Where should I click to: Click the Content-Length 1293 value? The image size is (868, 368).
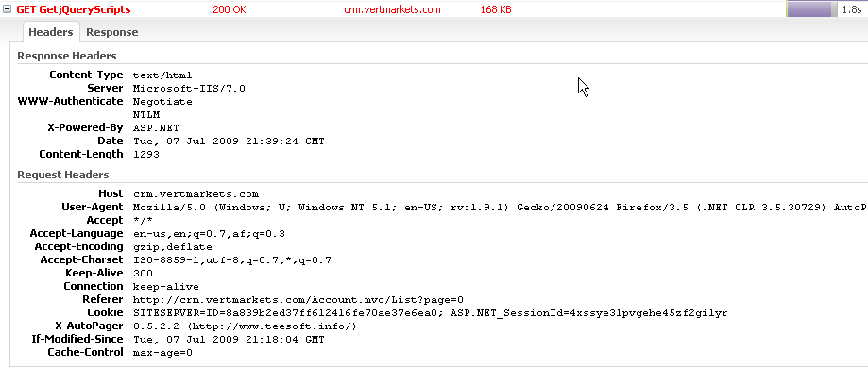click(x=146, y=155)
